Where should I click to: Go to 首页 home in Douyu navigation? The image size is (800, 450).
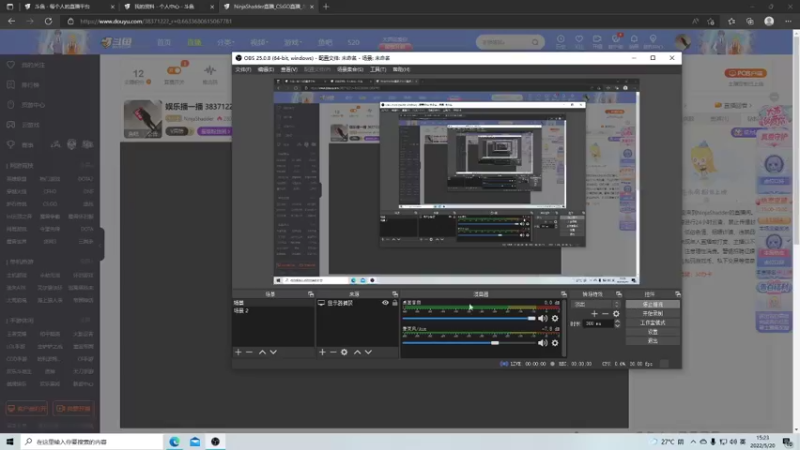[164, 42]
